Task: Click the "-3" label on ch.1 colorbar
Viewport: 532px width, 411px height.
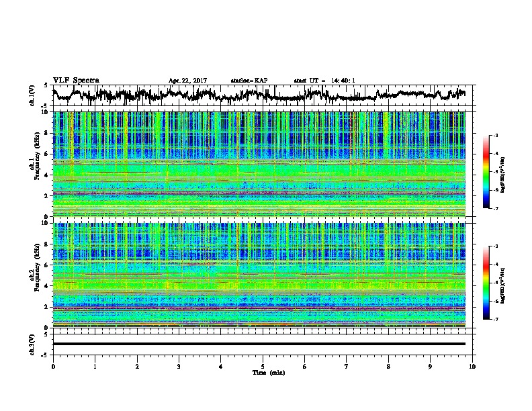Action: coord(496,136)
